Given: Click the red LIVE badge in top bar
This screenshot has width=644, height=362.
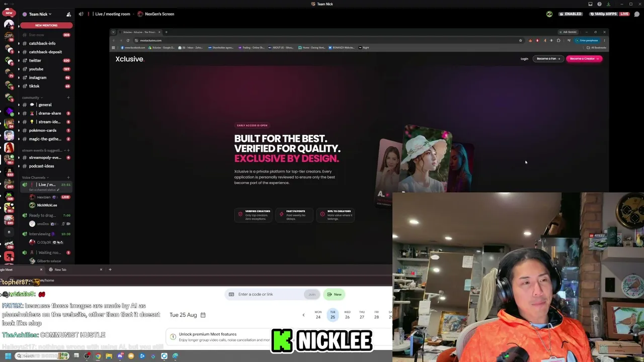Looking at the screenshot, I should (624, 14).
